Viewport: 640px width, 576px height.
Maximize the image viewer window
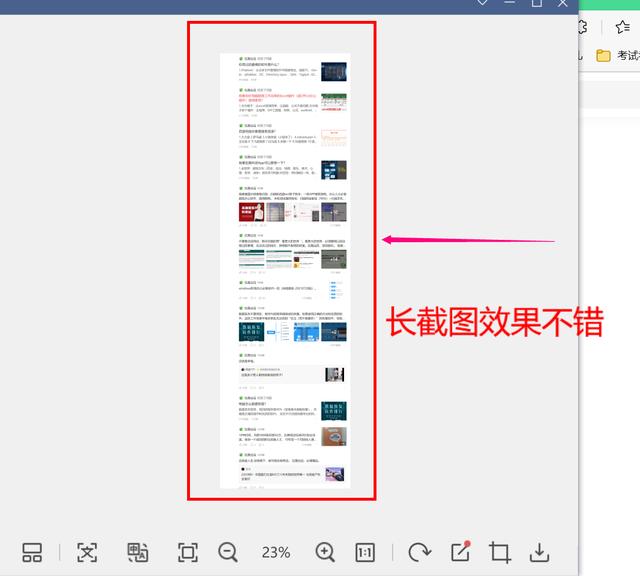[x=536, y=3]
